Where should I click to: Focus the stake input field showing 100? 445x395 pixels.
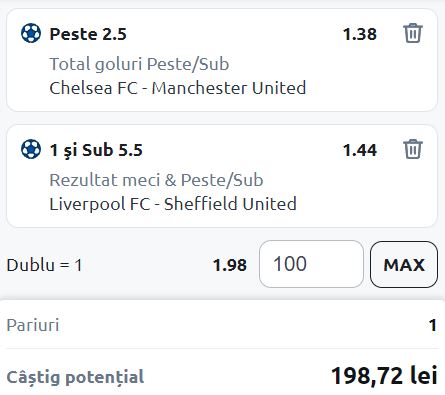[x=311, y=264]
